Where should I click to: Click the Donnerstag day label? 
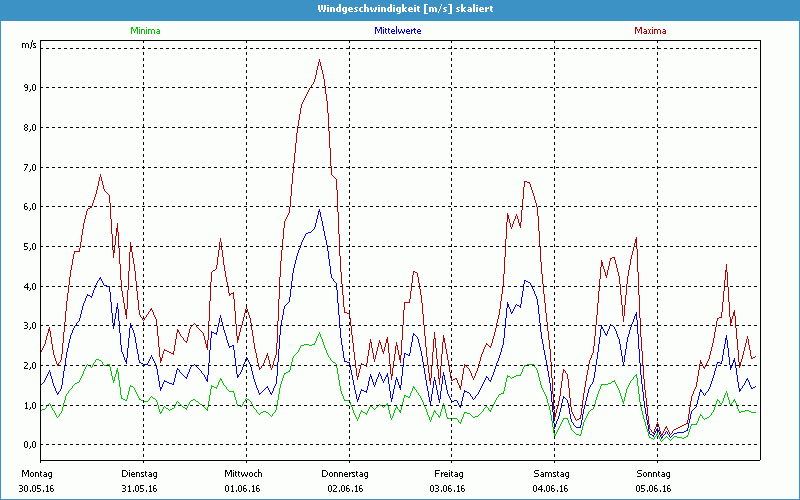click(345, 473)
